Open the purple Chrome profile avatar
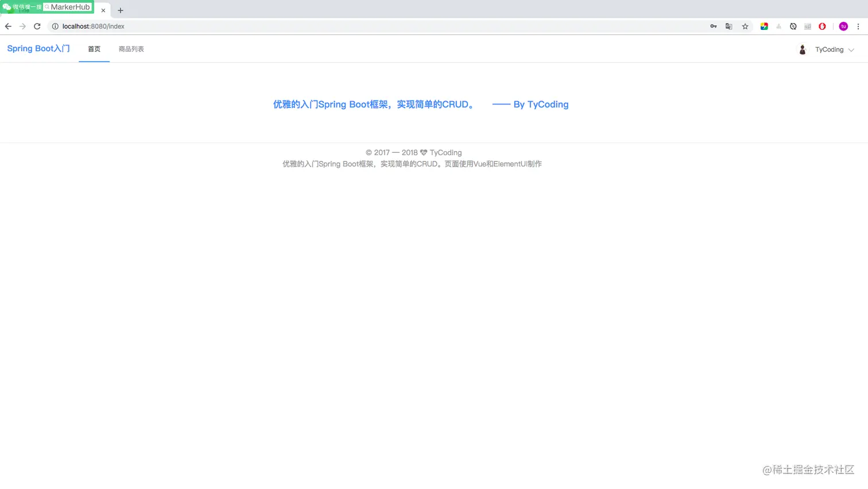 843,26
